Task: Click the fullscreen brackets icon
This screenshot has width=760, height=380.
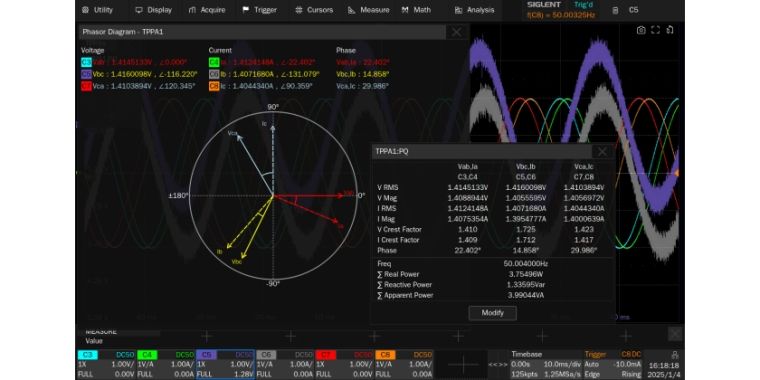Action: [x=655, y=30]
